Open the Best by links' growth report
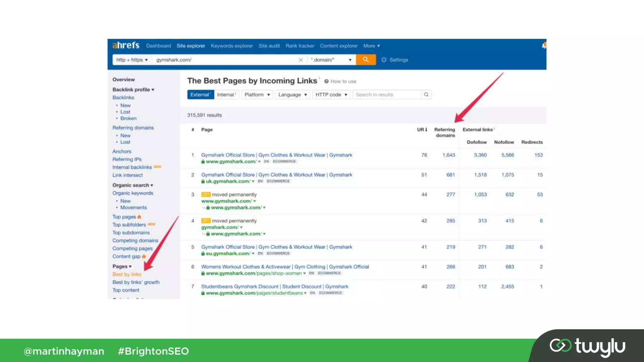This screenshot has height=362, width=644. tap(136, 282)
